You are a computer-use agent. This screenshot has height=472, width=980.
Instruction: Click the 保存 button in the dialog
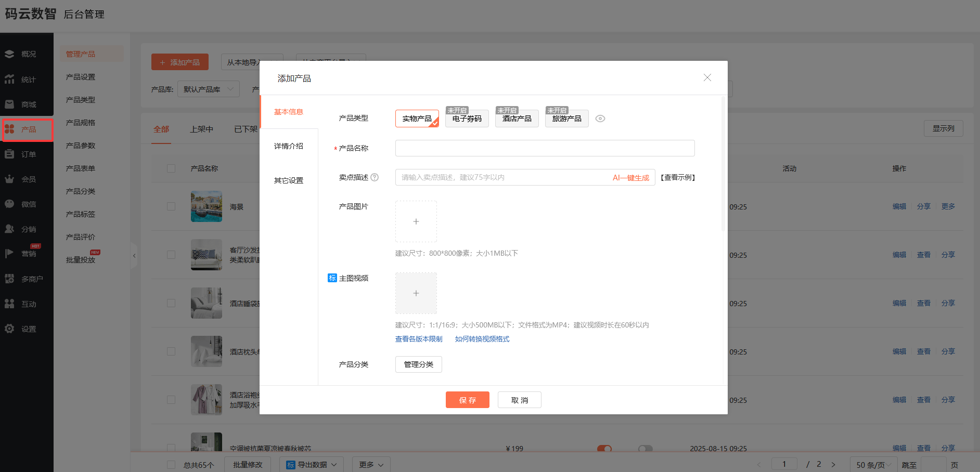tap(467, 399)
